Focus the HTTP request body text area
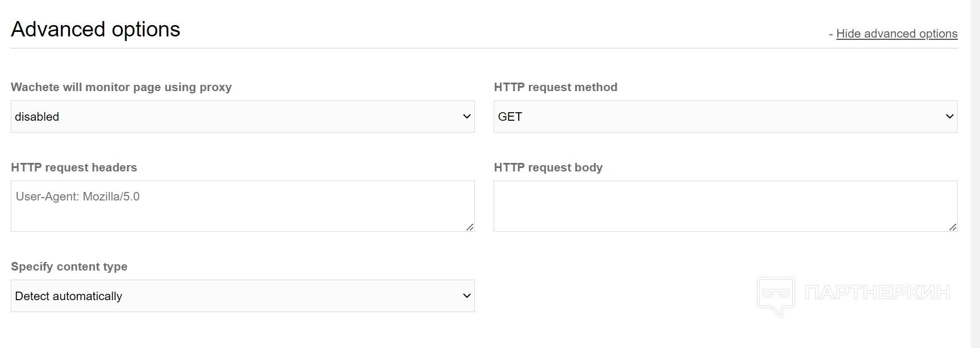Screen dimensions: 980x348 click(725, 206)
